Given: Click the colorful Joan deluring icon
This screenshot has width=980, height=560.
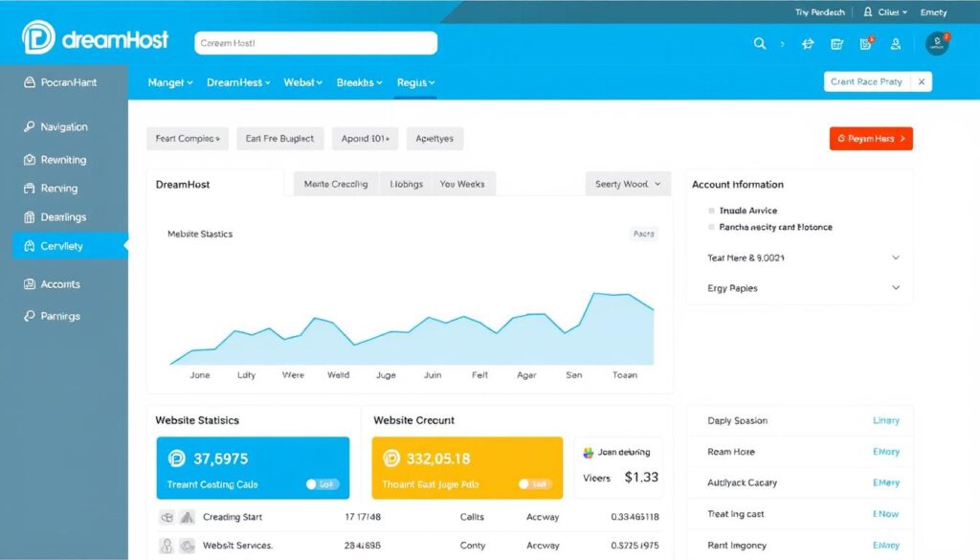Looking at the screenshot, I should coord(589,453).
